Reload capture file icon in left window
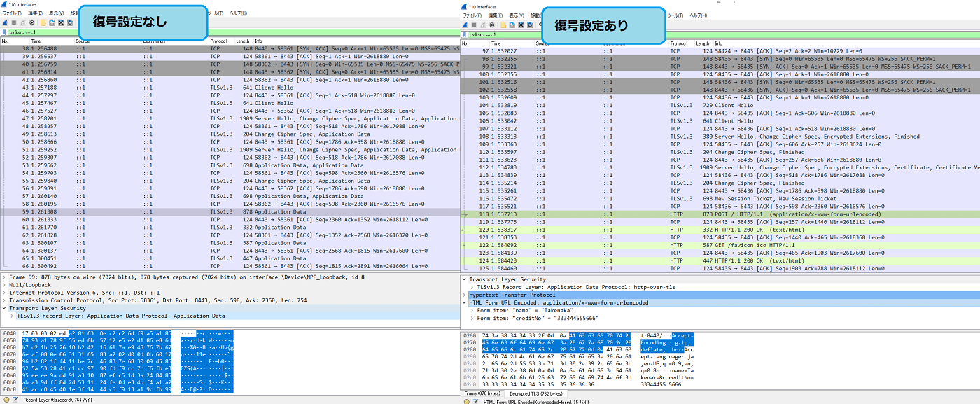Viewport: 980px width, 404px height. click(x=70, y=22)
